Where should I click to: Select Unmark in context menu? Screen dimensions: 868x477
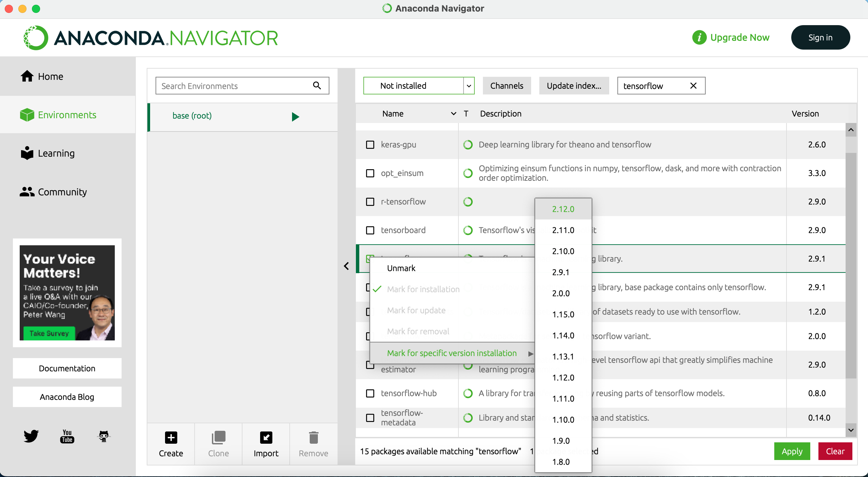coord(452,268)
